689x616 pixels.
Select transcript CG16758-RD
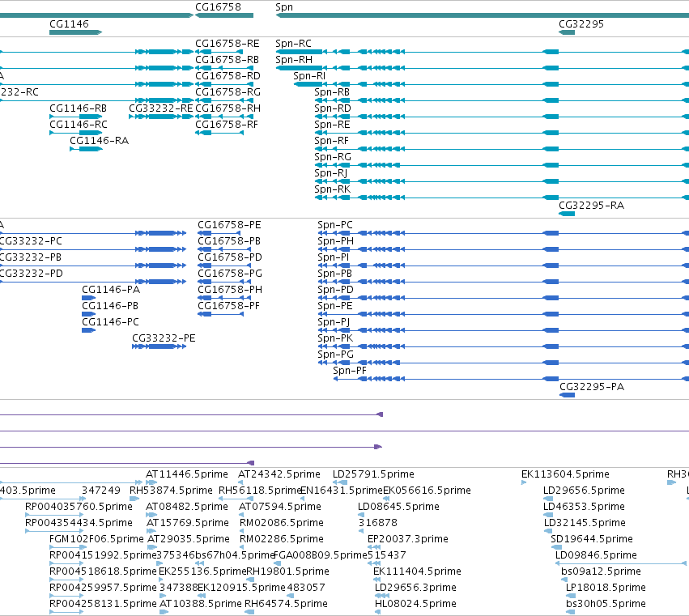click(x=228, y=76)
